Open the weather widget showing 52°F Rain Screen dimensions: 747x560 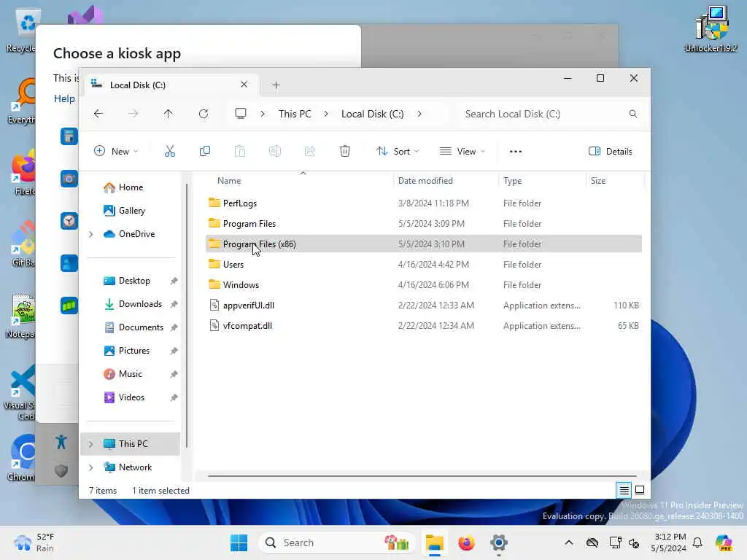tap(34, 542)
